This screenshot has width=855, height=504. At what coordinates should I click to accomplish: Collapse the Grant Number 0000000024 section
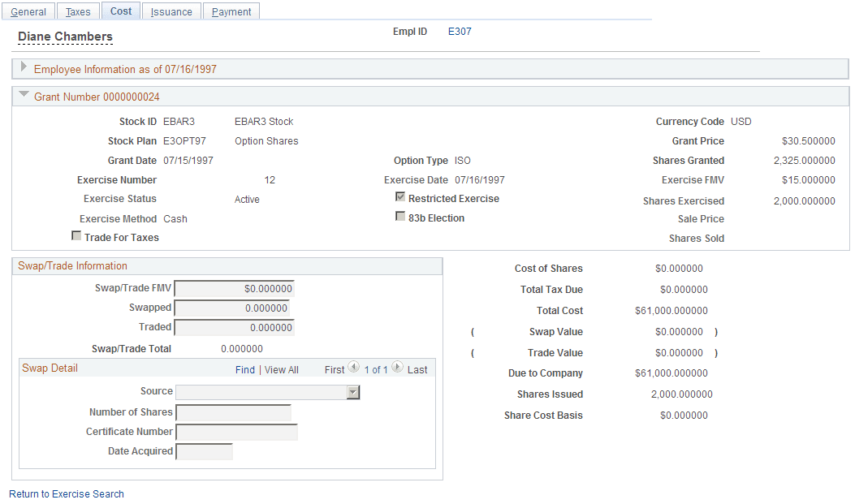tap(23, 95)
